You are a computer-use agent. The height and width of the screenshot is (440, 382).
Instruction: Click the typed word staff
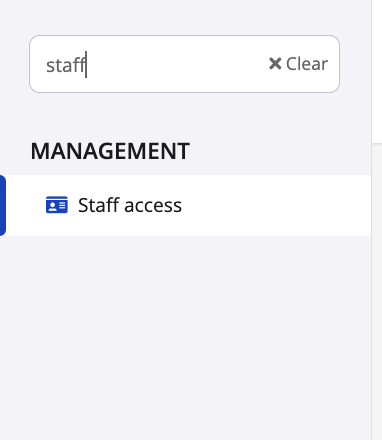[66, 65]
